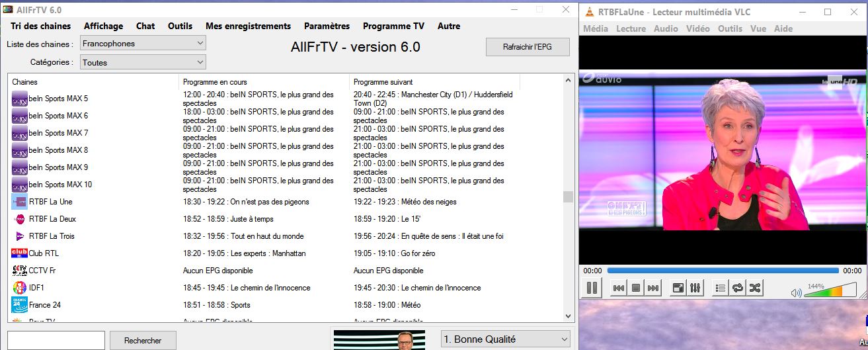Open the Catégories dropdown showing Toutes

pyautogui.click(x=143, y=62)
